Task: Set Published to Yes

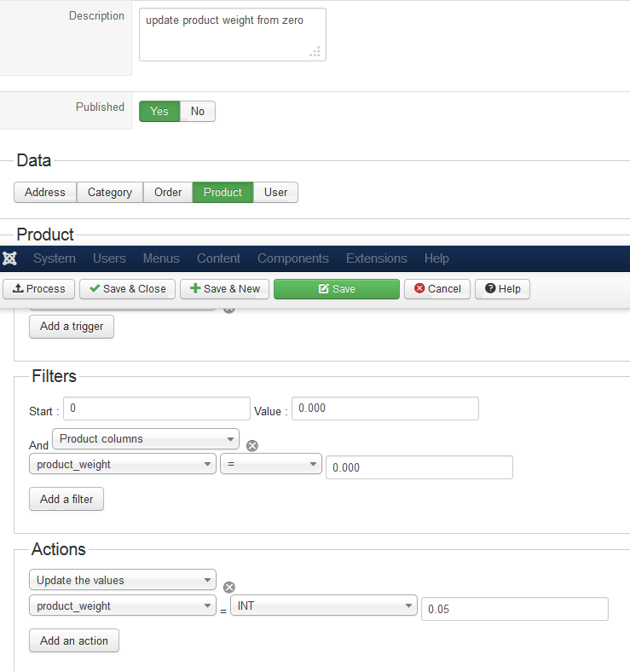Action: [159, 112]
